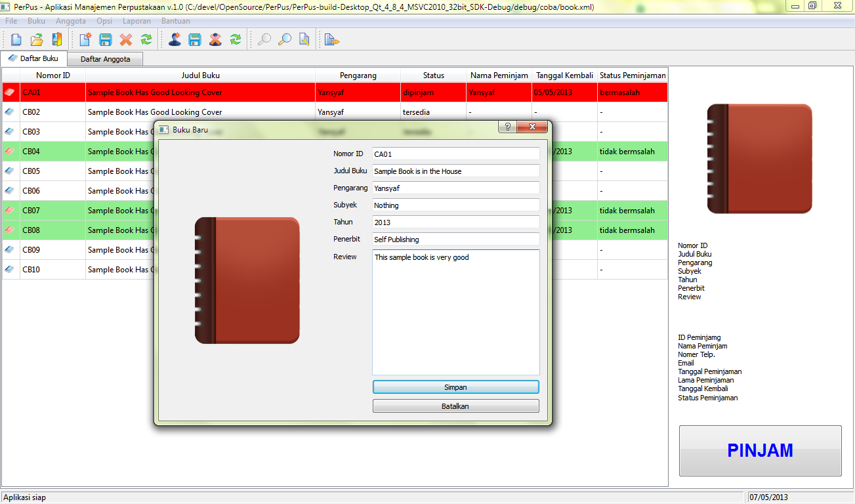The image size is (855, 504).
Task: Click the document with wrench icon
Action: click(304, 40)
